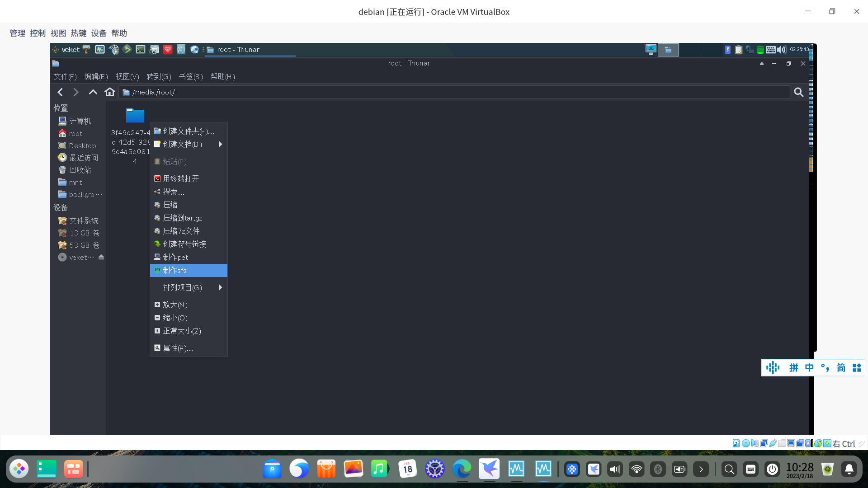Image resolution: width=868 pixels, height=488 pixels.
Task: Click the volume speaker icon in the veket tray
Action: tap(782, 50)
